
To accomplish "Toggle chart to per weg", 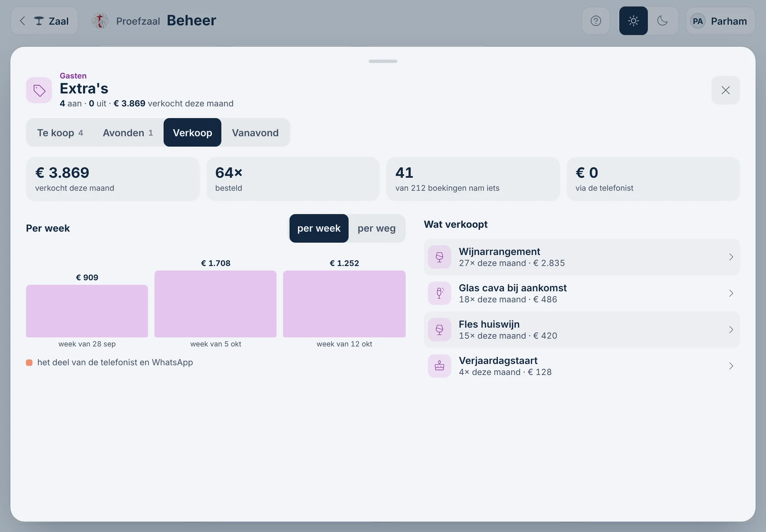I will (x=377, y=228).
